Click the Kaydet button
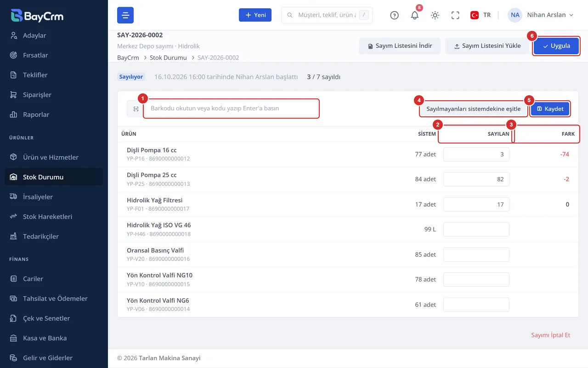Image resolution: width=588 pixels, height=368 pixels. (550, 109)
